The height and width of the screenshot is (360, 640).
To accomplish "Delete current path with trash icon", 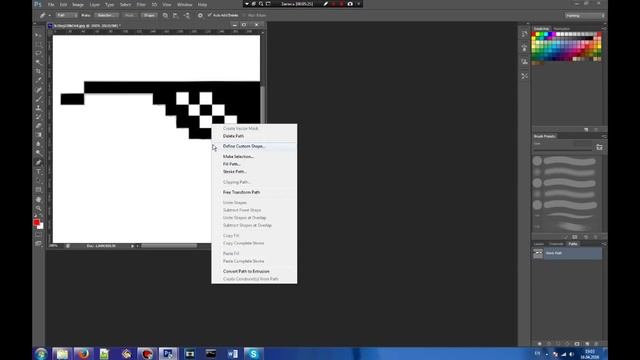I will 596,344.
